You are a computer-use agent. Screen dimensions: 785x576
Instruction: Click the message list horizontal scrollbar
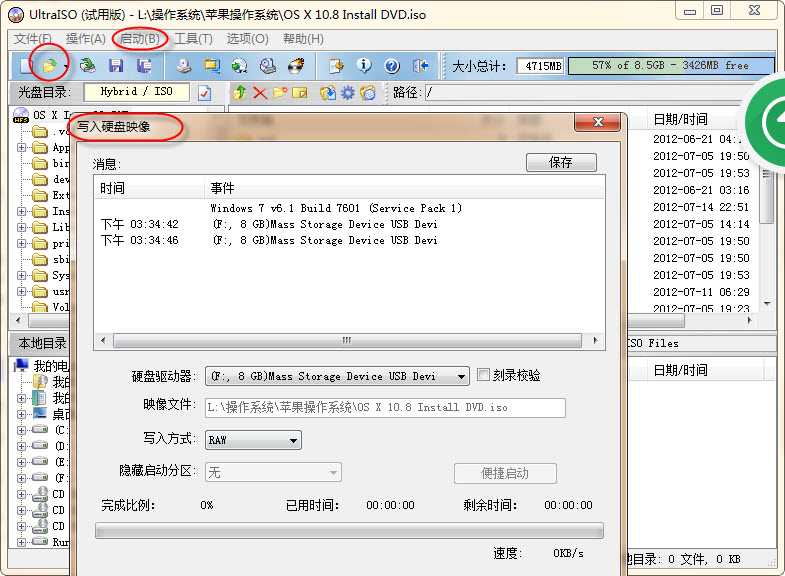347,341
